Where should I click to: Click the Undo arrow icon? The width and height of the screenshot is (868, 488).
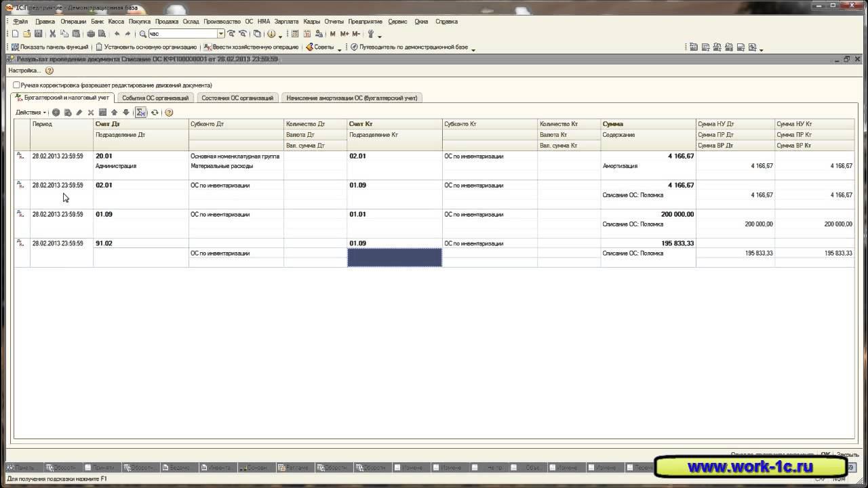[117, 34]
